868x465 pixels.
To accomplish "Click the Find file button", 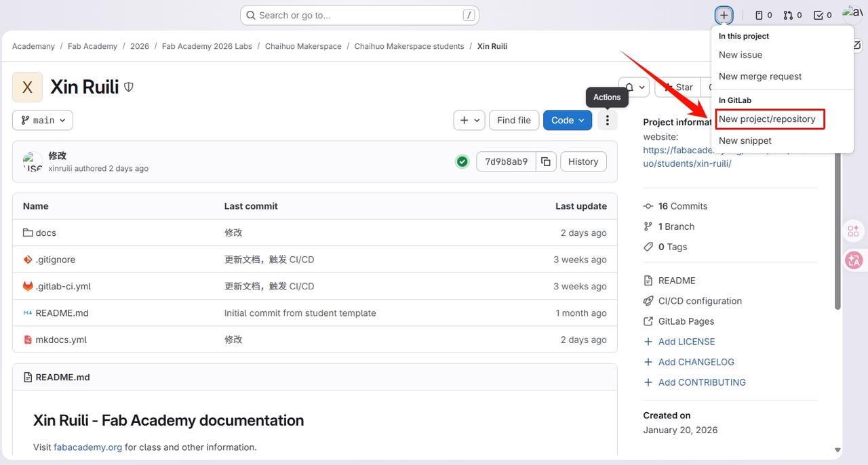I will (513, 120).
